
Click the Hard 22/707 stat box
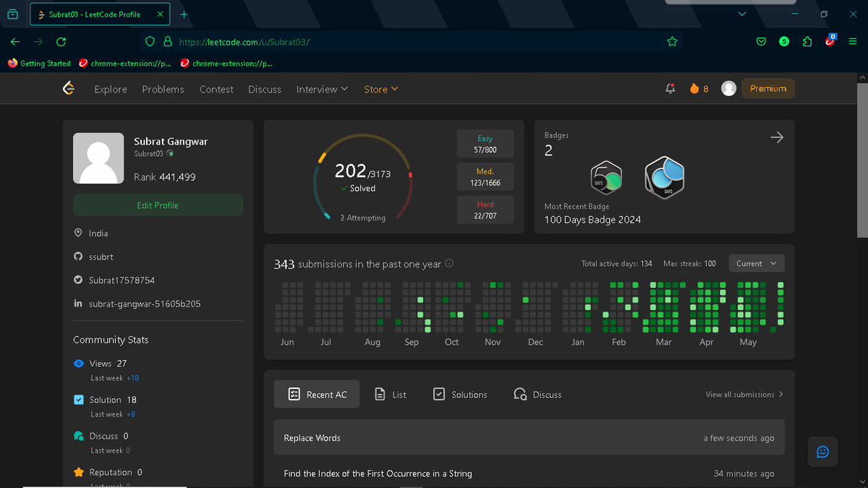coord(485,210)
